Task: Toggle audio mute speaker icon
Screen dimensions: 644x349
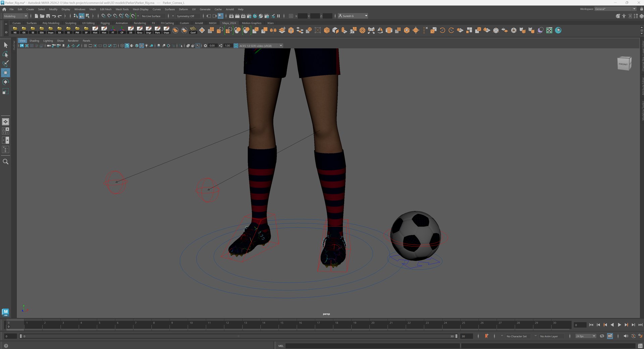Action: 626,336
